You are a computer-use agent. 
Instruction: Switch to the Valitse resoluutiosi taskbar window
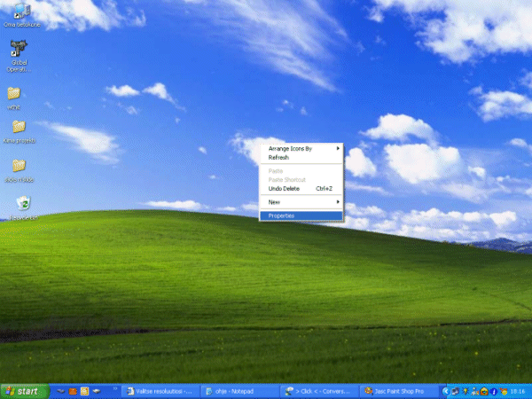pyautogui.click(x=160, y=392)
